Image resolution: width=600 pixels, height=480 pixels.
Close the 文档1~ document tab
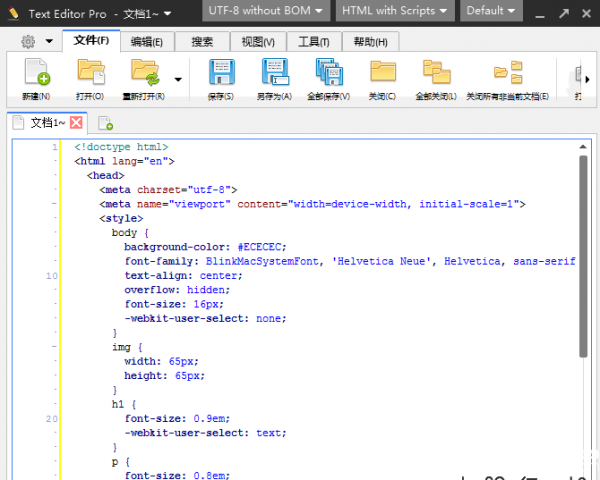(76, 122)
